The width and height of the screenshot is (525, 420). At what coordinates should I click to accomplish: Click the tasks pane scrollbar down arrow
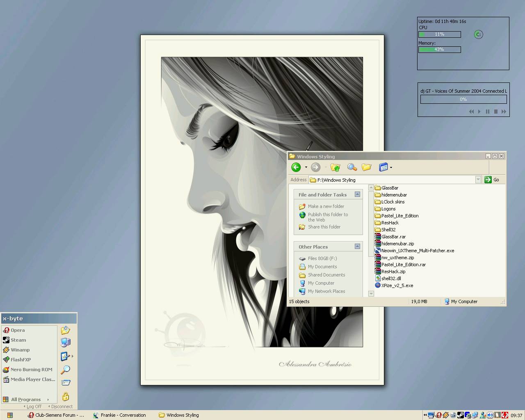pos(371,294)
